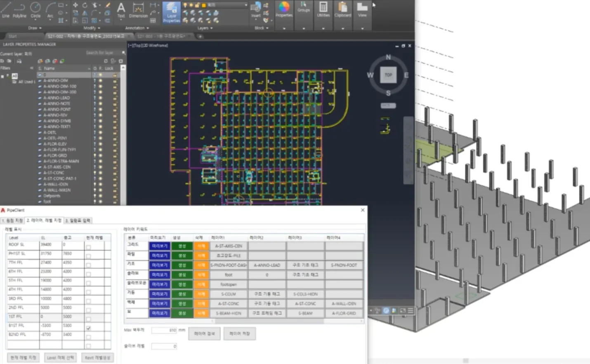Activate the Polyline tool
The height and width of the screenshot is (364, 590).
(x=19, y=10)
